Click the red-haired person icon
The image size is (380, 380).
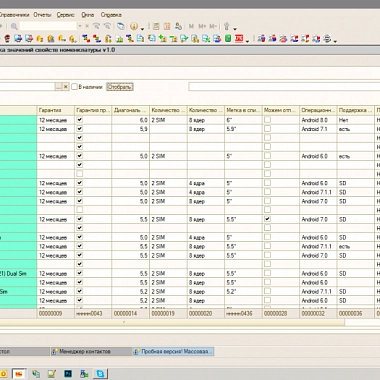click(x=7, y=39)
